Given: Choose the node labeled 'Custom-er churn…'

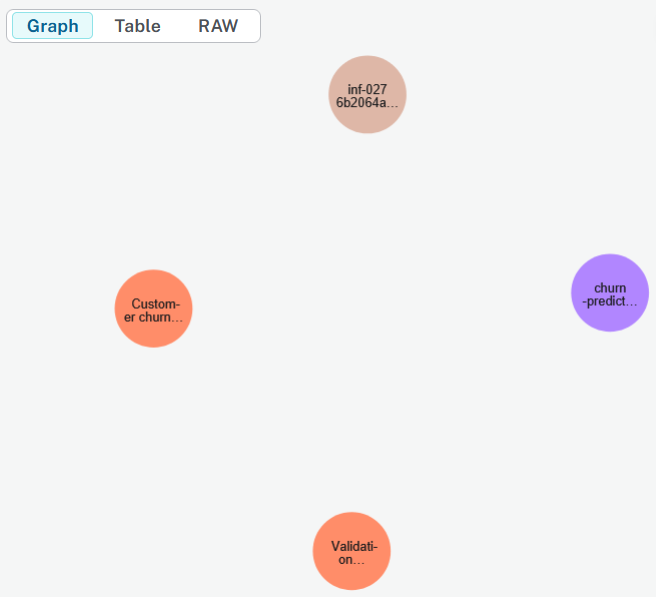Looking at the screenshot, I should point(153,309).
